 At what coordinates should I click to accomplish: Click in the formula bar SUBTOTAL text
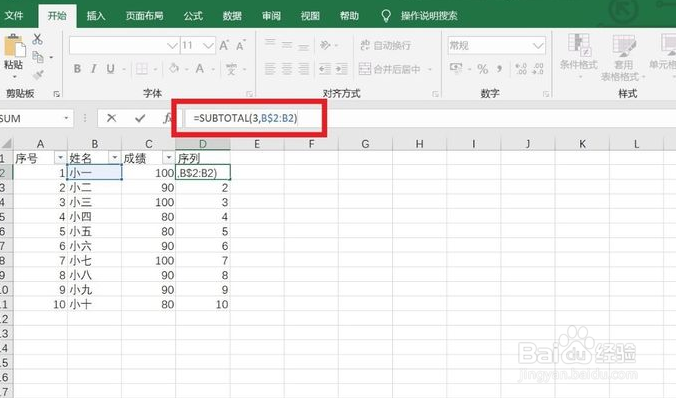tap(245, 118)
